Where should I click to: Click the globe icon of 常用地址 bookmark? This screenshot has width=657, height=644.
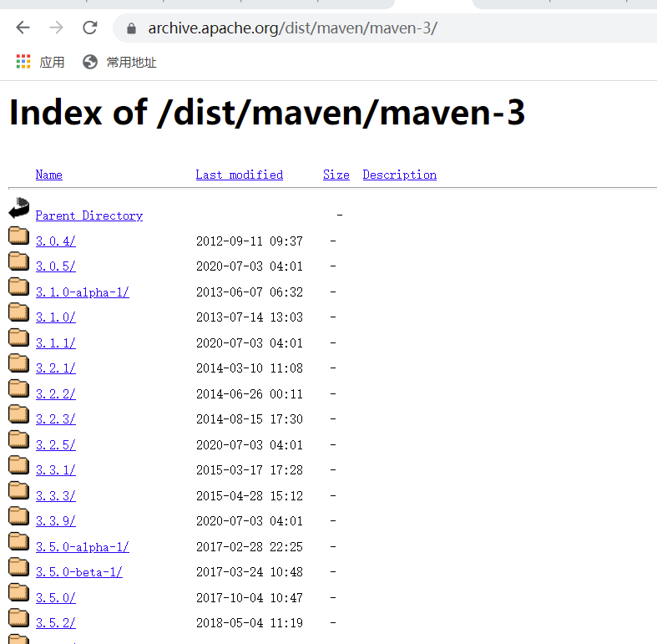tap(89, 62)
